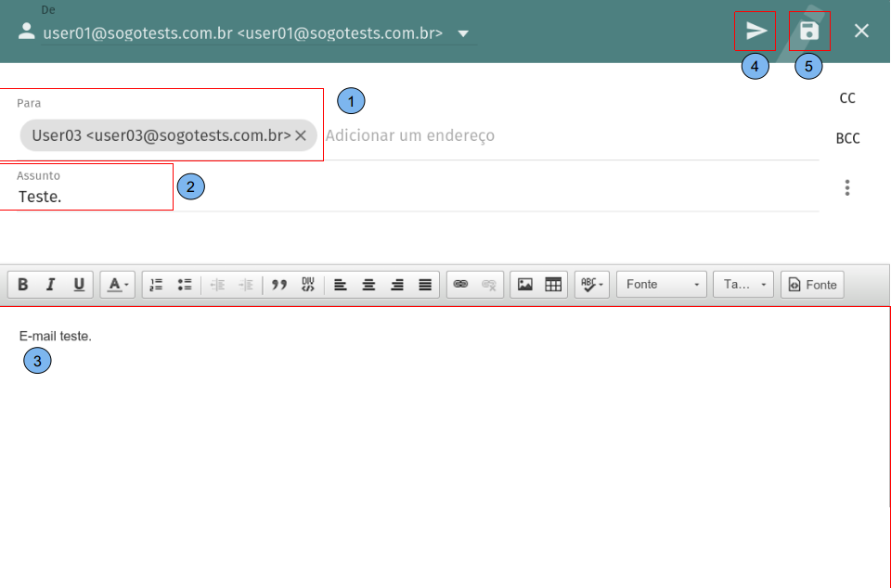Toggle italic formatting
Viewport: 891px width, 588px height.
pyautogui.click(x=51, y=285)
